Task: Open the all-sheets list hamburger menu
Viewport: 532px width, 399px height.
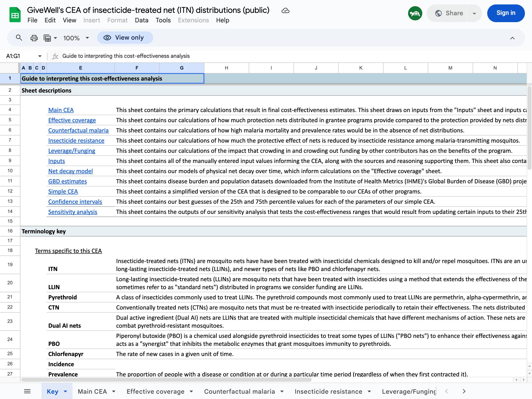Action: click(x=27, y=391)
